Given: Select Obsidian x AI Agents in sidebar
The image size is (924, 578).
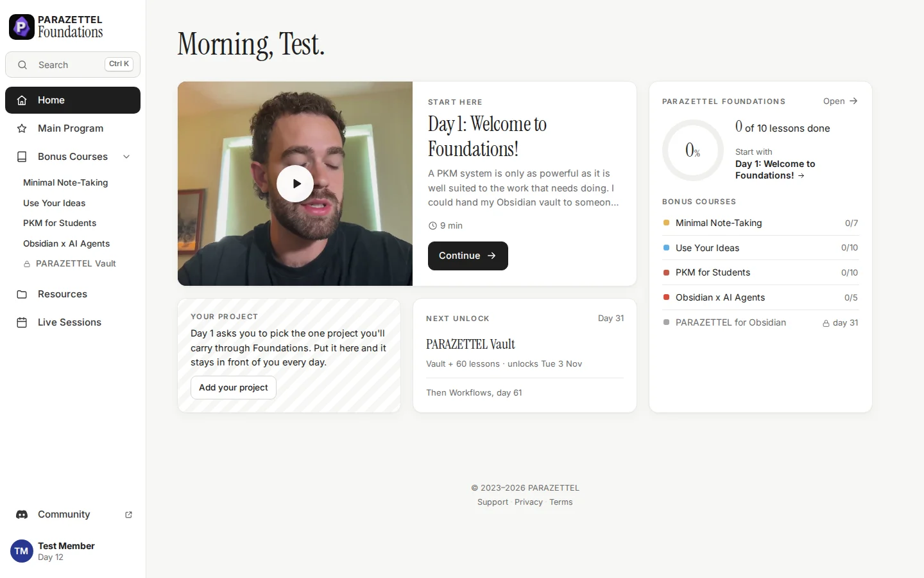Looking at the screenshot, I should click(x=66, y=243).
